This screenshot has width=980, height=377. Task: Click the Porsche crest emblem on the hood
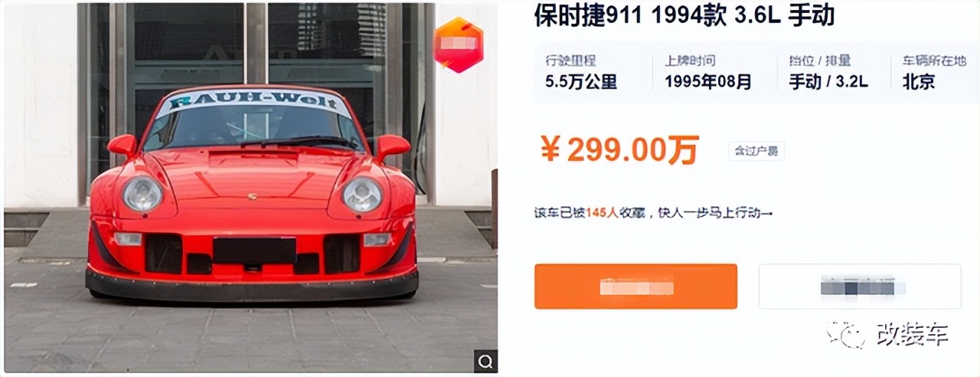click(251, 196)
